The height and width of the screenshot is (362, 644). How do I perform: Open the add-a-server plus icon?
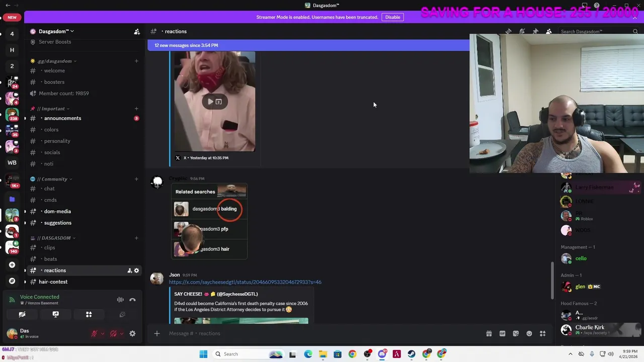click(12, 265)
